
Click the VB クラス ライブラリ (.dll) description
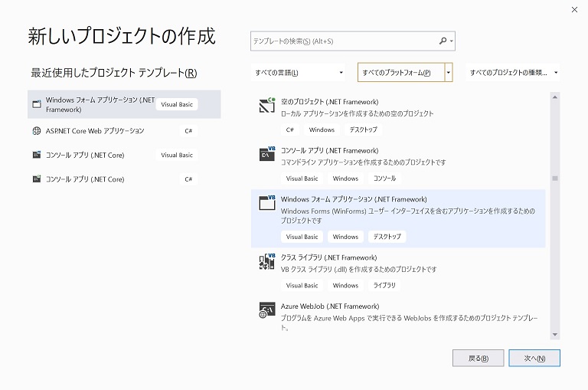pyautogui.click(x=358, y=269)
